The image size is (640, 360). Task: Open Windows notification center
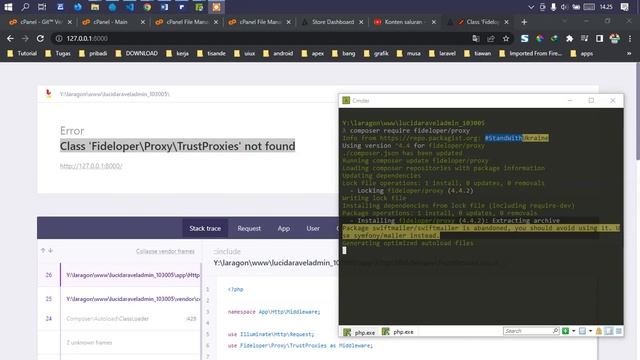point(624,7)
